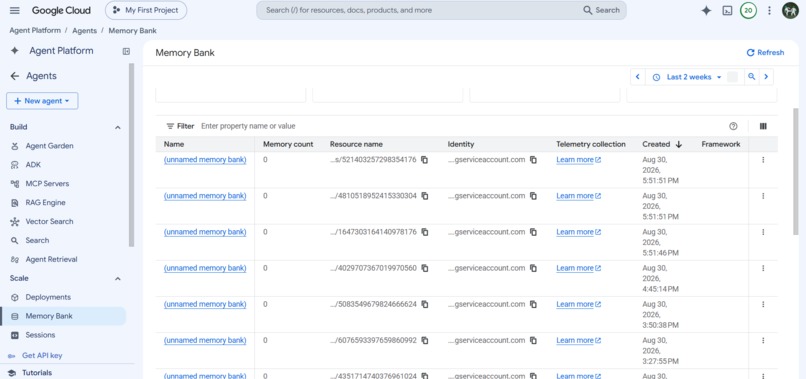Viewport: 806px width, 379px height.
Task: Click the time range zoom magnifier icon
Action: [752, 77]
